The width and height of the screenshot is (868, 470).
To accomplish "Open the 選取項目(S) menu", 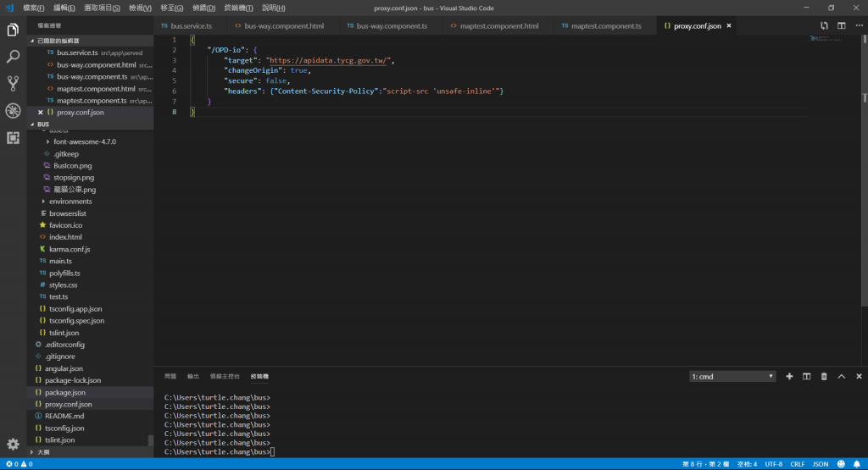I will click(x=102, y=8).
